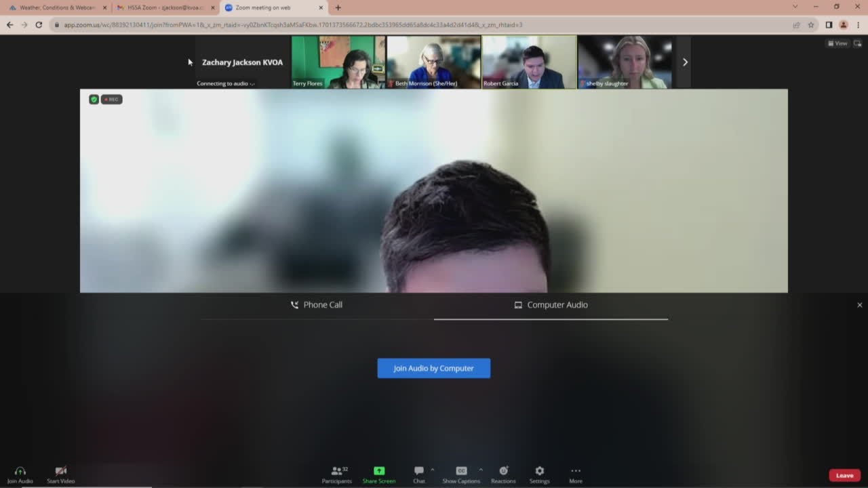Expand the captions options caret
The width and height of the screenshot is (868, 488).
click(x=481, y=470)
